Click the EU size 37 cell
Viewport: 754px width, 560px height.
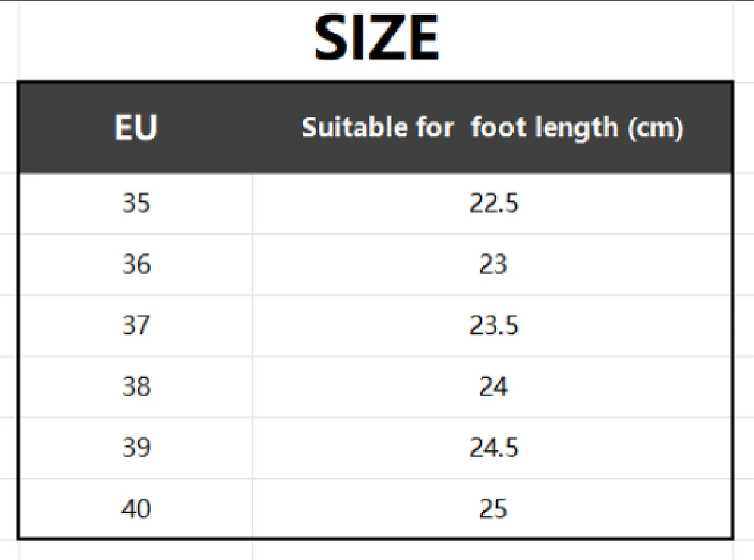click(136, 325)
